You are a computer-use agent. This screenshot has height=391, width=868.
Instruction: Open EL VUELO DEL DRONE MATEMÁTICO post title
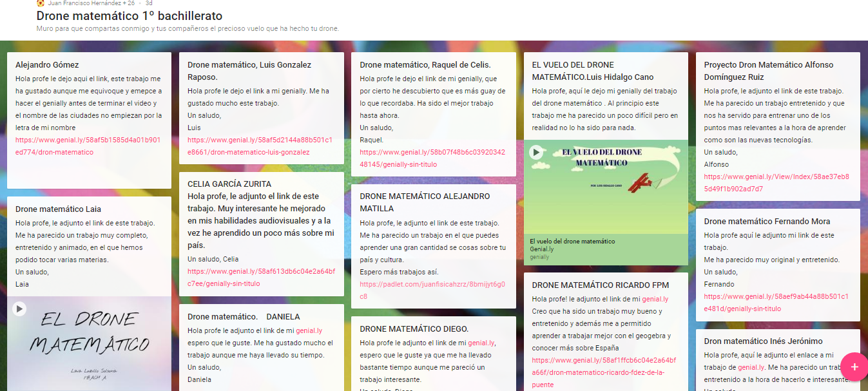click(593, 71)
